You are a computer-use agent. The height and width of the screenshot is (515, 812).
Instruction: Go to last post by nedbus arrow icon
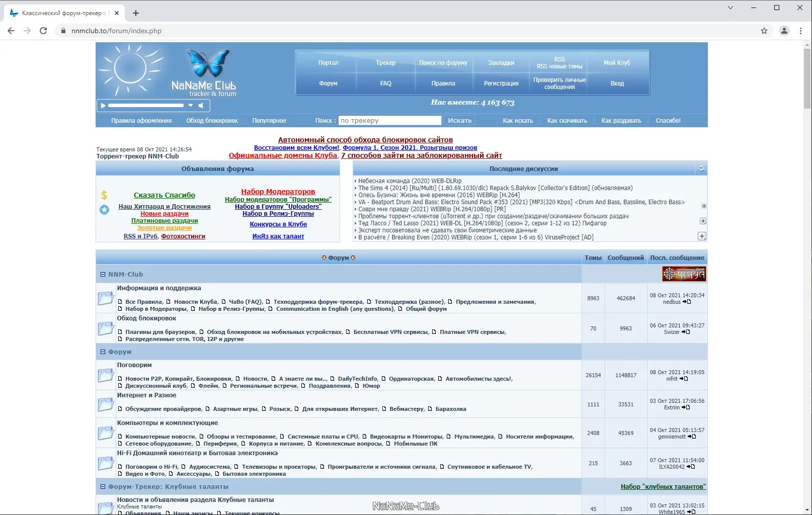687,302
